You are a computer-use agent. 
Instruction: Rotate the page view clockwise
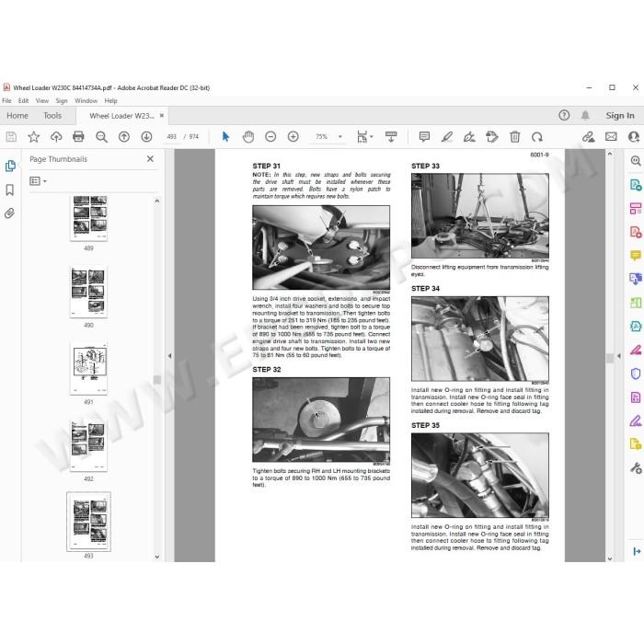[536, 137]
